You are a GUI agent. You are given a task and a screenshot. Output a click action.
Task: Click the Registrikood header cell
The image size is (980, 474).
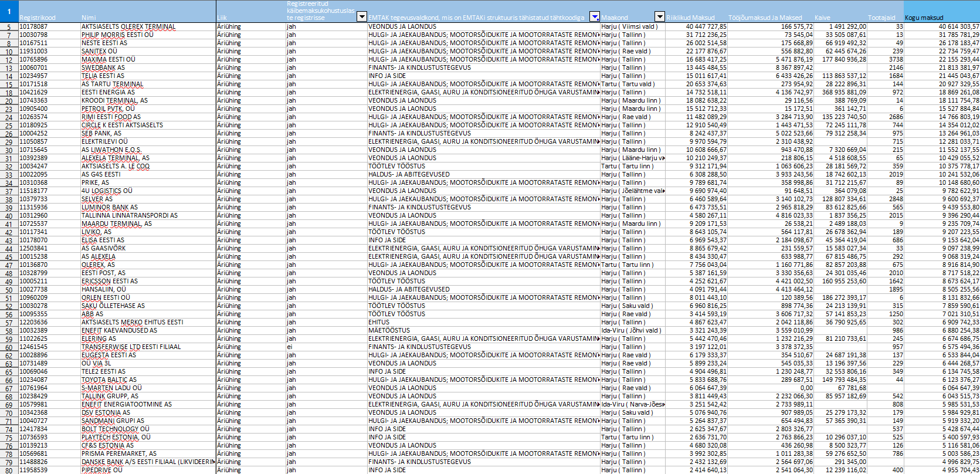(49, 18)
